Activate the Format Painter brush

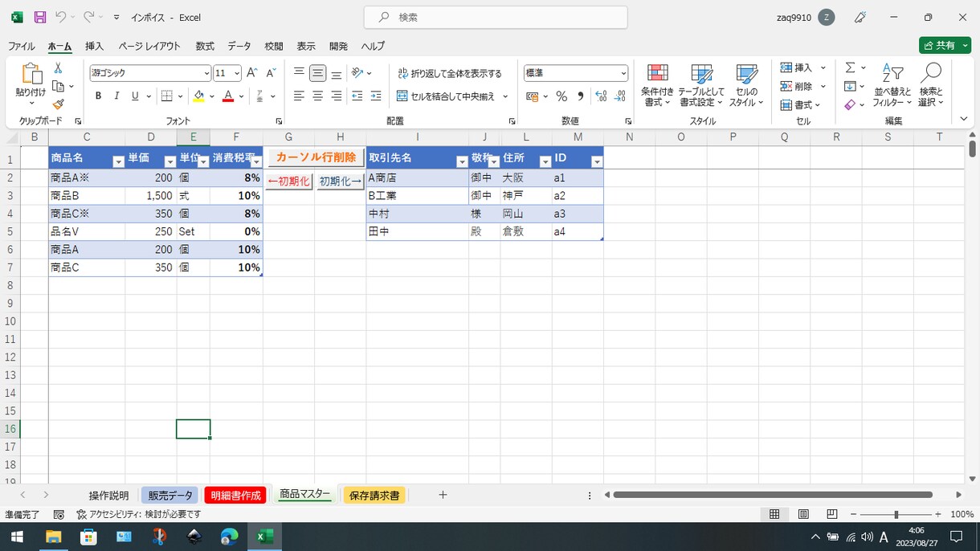pos(58,104)
